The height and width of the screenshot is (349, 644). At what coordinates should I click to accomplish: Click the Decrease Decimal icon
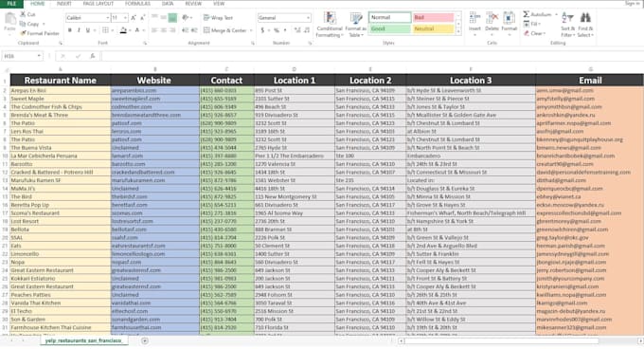click(x=307, y=30)
